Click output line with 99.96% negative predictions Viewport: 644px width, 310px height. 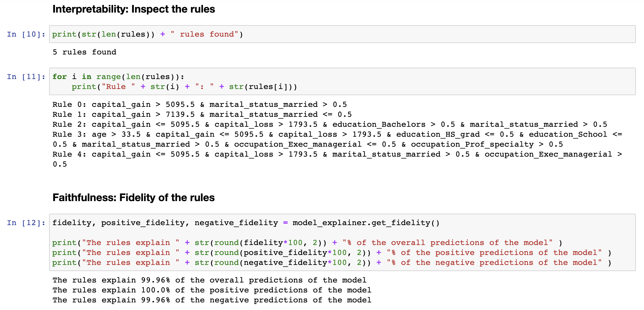[x=212, y=300]
